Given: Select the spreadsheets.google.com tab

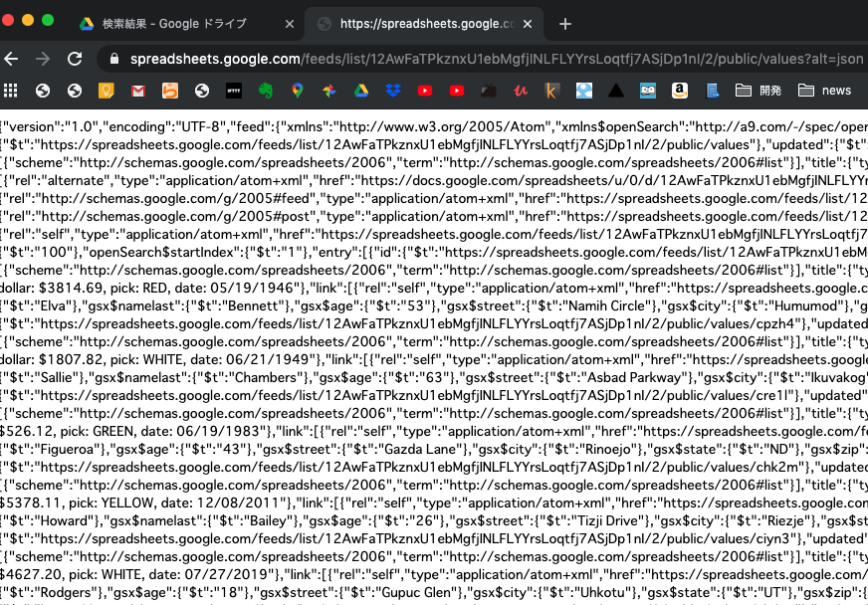Looking at the screenshot, I should (x=418, y=23).
